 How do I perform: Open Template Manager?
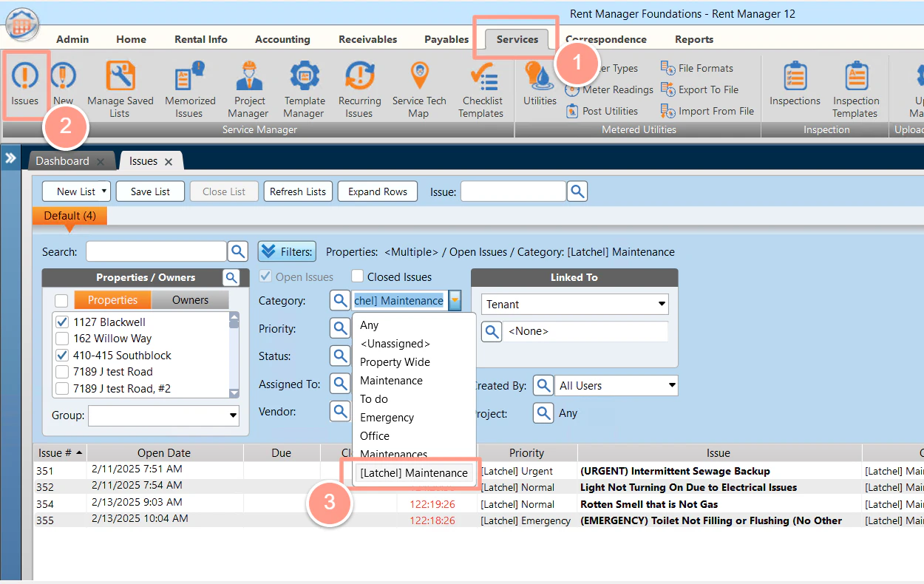click(x=304, y=89)
